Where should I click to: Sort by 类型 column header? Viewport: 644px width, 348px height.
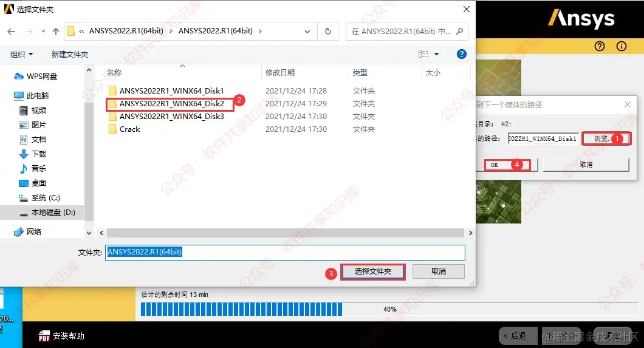click(x=360, y=73)
